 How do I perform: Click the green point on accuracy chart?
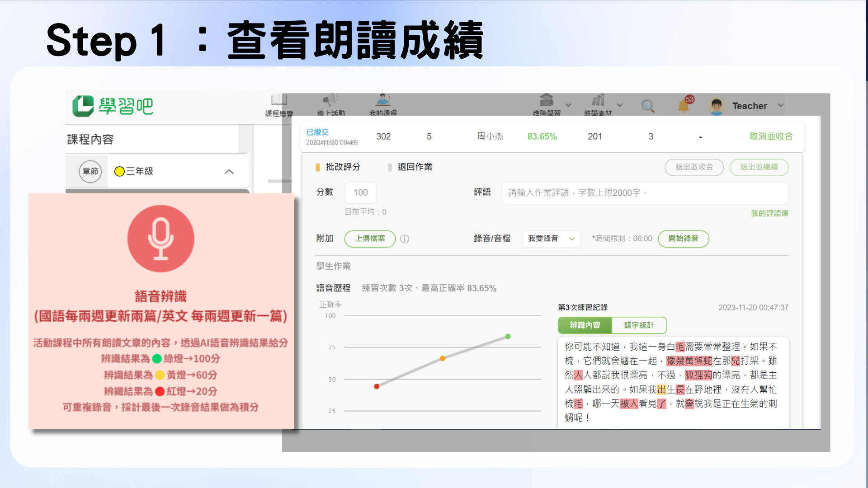[x=508, y=337]
